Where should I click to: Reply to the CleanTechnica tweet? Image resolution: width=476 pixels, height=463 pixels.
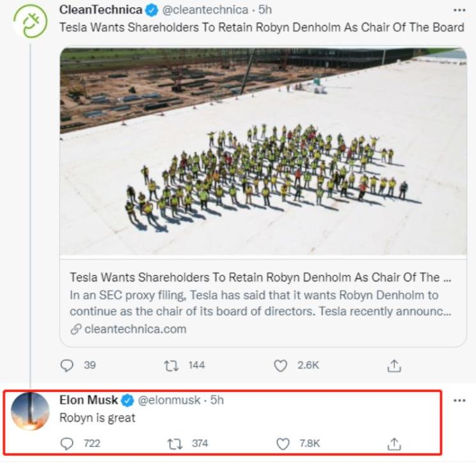[x=67, y=365]
